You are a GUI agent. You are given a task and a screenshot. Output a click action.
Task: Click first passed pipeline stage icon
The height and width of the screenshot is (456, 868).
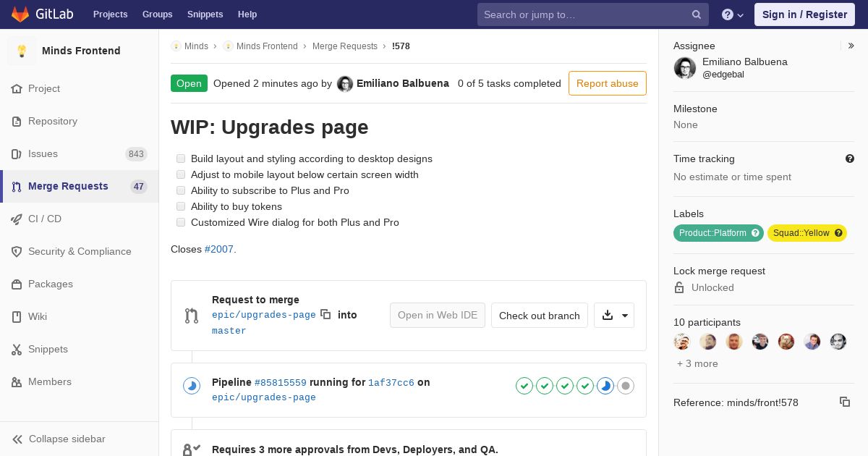pyautogui.click(x=524, y=386)
